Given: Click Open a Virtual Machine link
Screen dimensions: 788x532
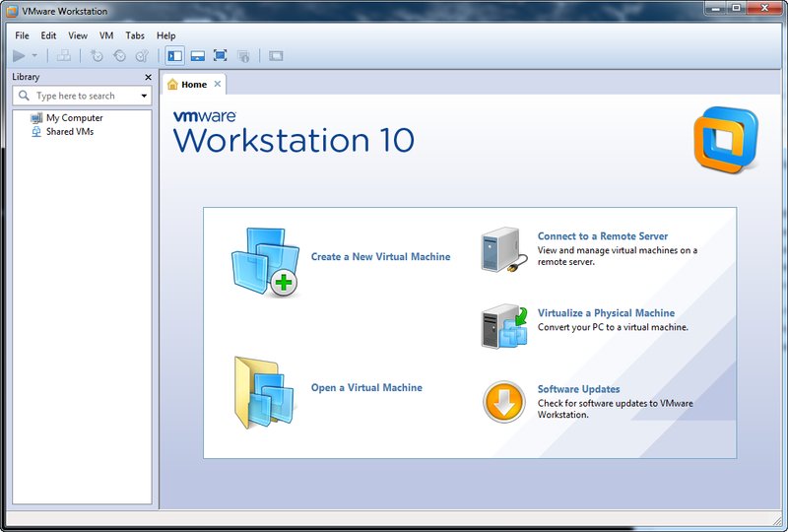Looking at the screenshot, I should (366, 388).
